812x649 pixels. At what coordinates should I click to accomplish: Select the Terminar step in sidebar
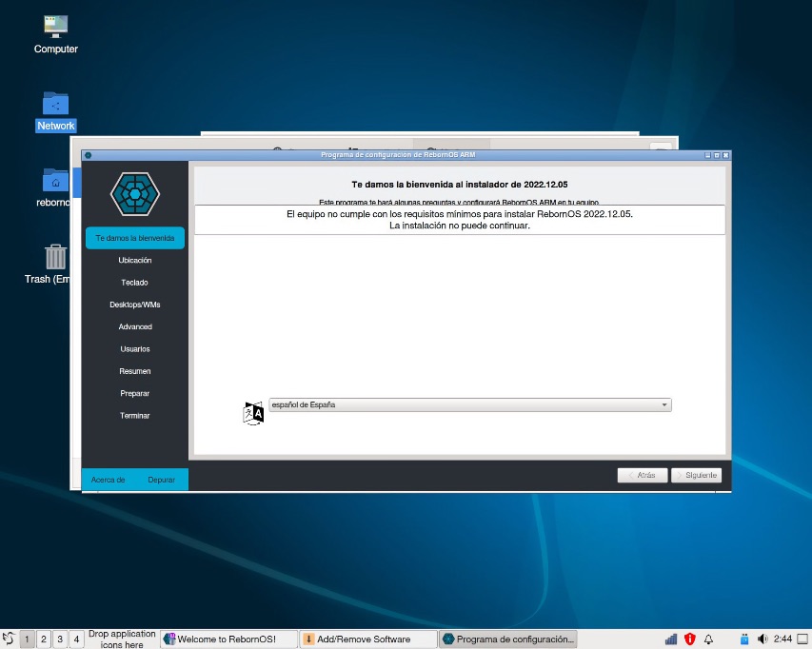coord(134,416)
